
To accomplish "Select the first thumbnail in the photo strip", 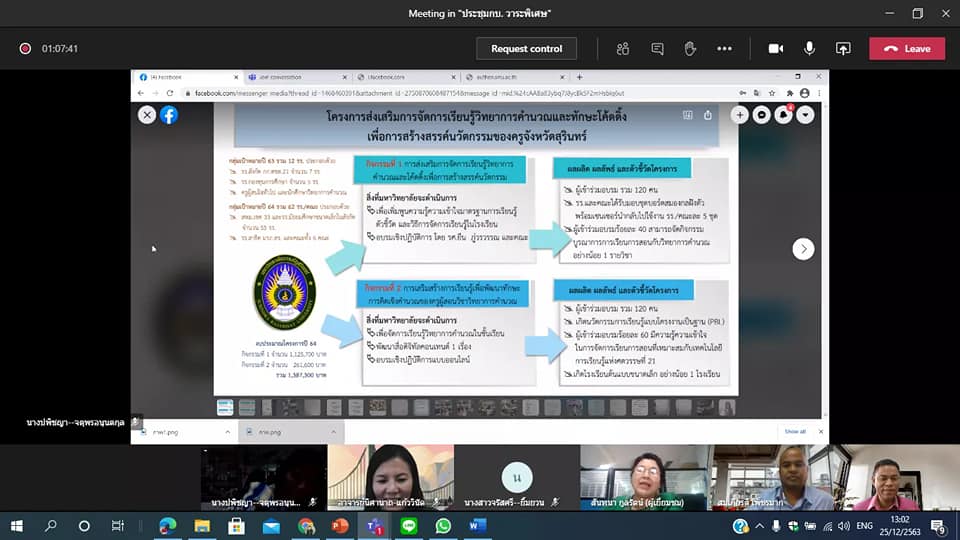I will click(225, 407).
